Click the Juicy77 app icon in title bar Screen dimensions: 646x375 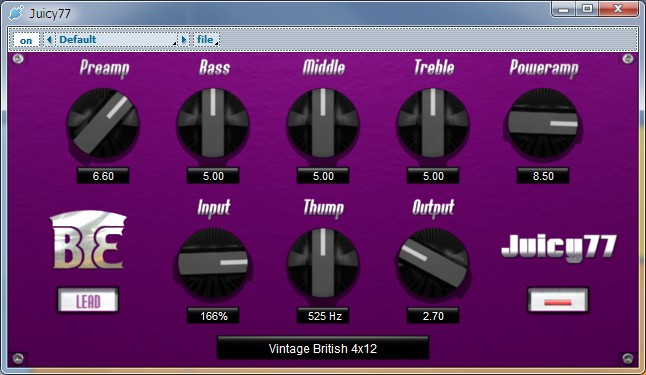pos(16,13)
